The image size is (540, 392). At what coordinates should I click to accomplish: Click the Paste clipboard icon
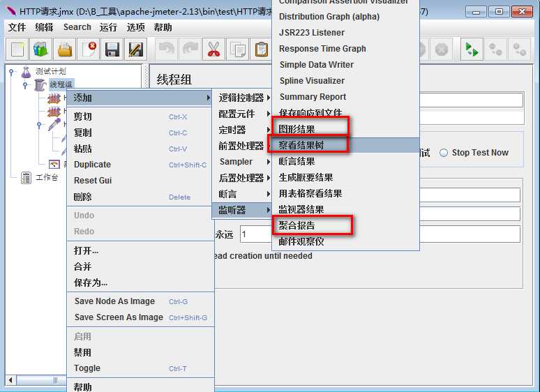coord(262,50)
